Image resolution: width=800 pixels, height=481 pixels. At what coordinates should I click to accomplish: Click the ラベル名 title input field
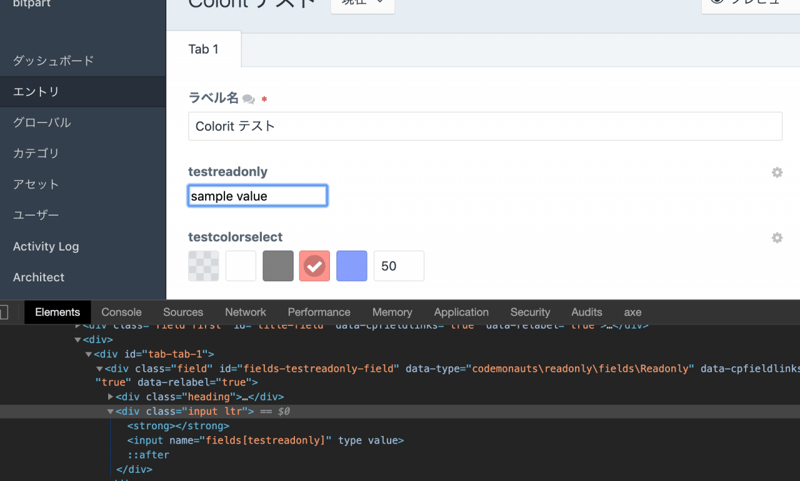coord(485,126)
